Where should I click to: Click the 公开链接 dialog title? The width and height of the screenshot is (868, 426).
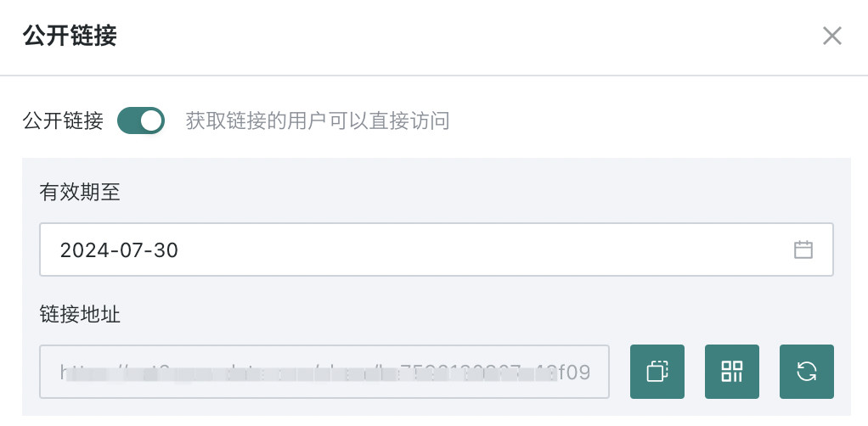tap(70, 36)
